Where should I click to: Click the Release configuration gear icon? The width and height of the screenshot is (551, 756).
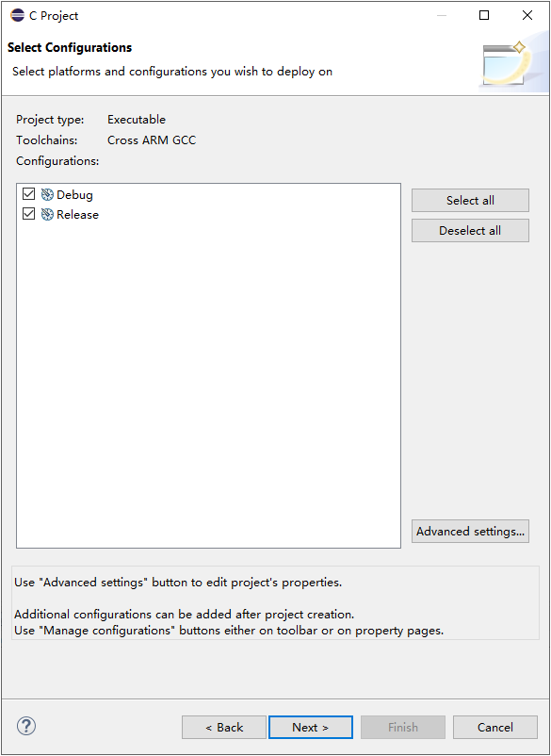pos(47,214)
